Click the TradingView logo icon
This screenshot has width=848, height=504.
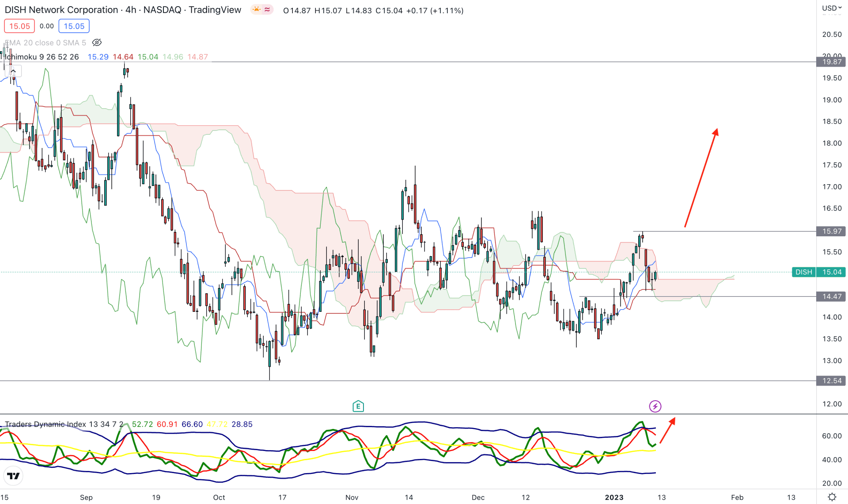click(14, 476)
